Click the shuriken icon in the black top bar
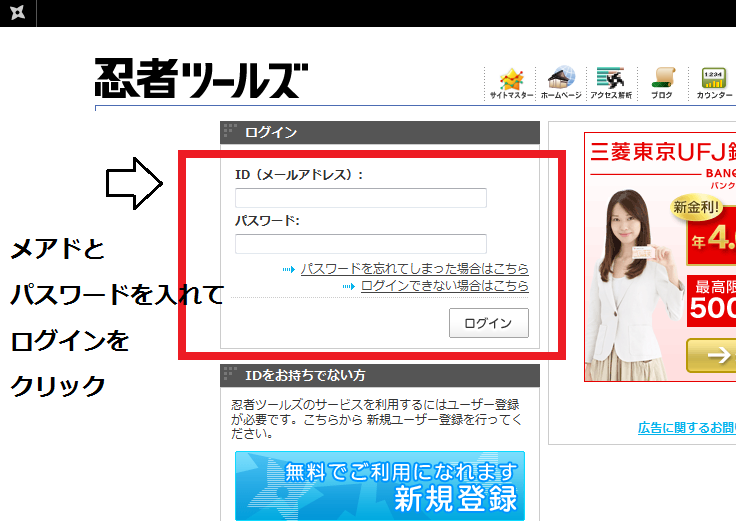The height and width of the screenshot is (521, 736). [x=17, y=13]
